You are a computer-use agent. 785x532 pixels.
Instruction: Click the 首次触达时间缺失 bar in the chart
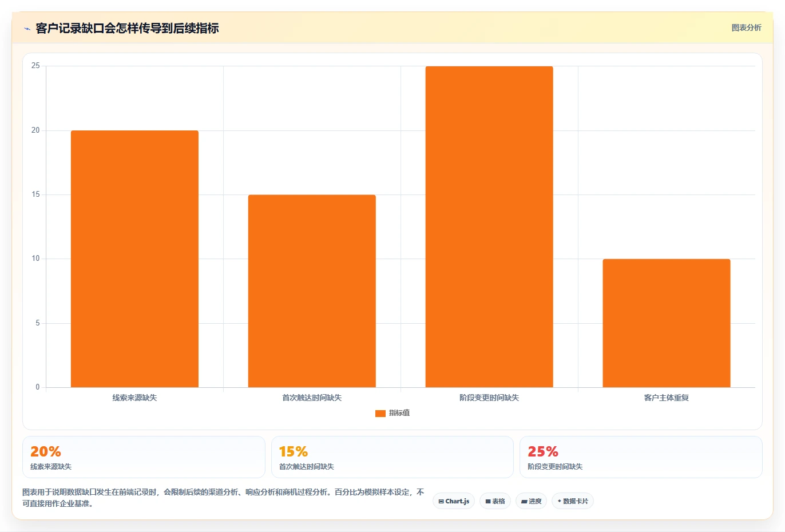[x=312, y=291]
